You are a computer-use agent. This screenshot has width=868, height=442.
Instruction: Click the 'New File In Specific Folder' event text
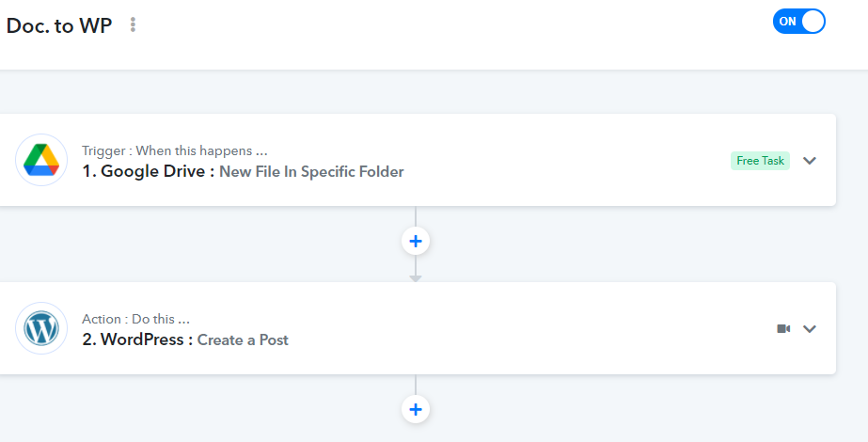(311, 172)
